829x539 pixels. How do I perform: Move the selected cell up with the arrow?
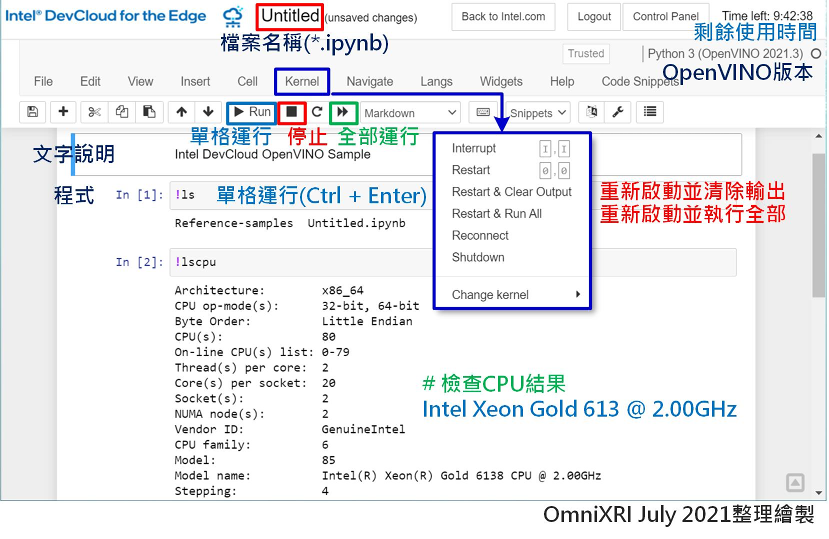[x=182, y=112]
